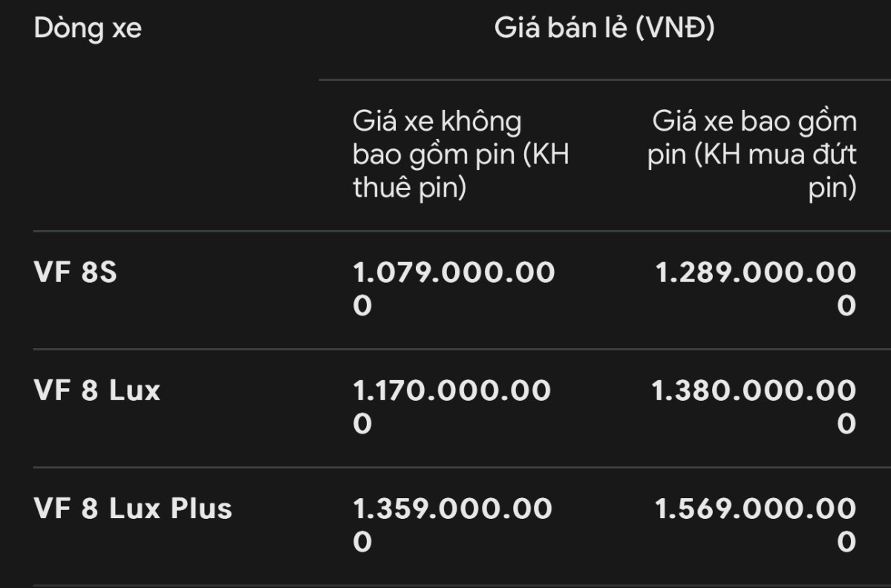Image resolution: width=891 pixels, height=588 pixels.
Task: Select 'Giá xe bao gồm pin' subheader
Action: (x=752, y=154)
